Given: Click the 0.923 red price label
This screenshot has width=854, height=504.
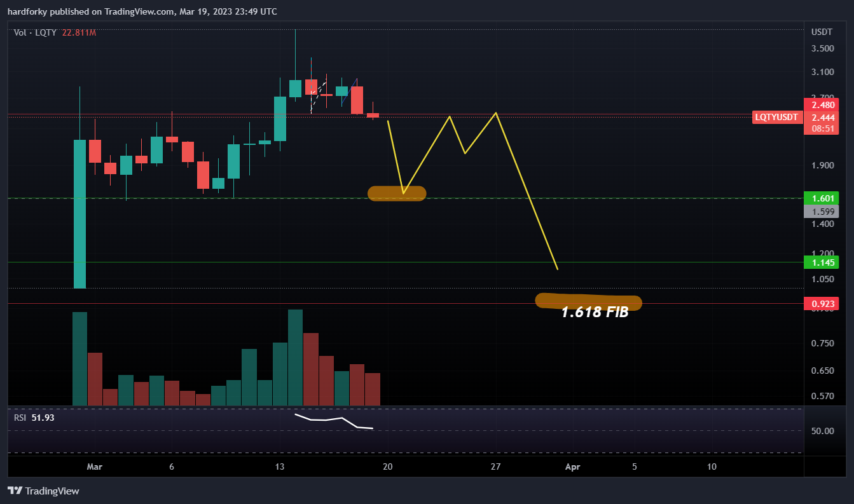Looking at the screenshot, I should [x=821, y=304].
